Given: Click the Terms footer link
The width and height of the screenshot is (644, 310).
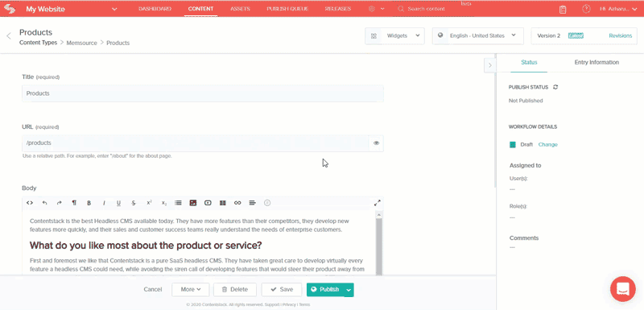Looking at the screenshot, I should [x=304, y=304].
